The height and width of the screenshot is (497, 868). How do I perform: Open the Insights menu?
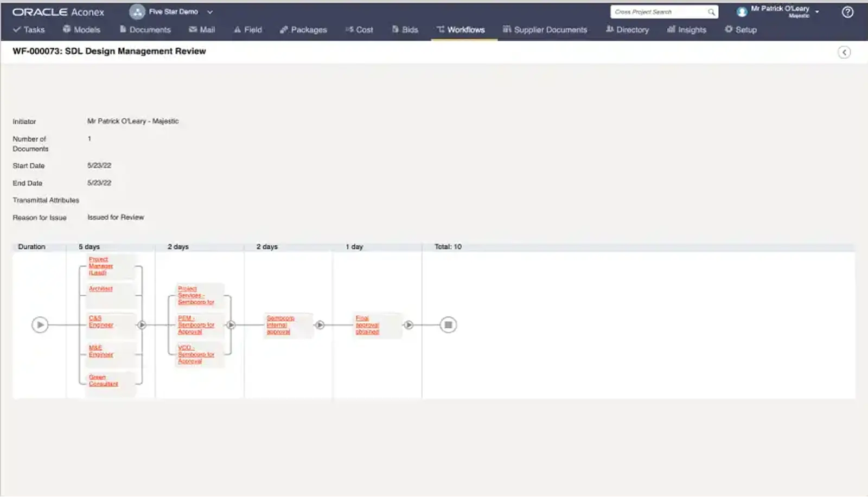[687, 30]
